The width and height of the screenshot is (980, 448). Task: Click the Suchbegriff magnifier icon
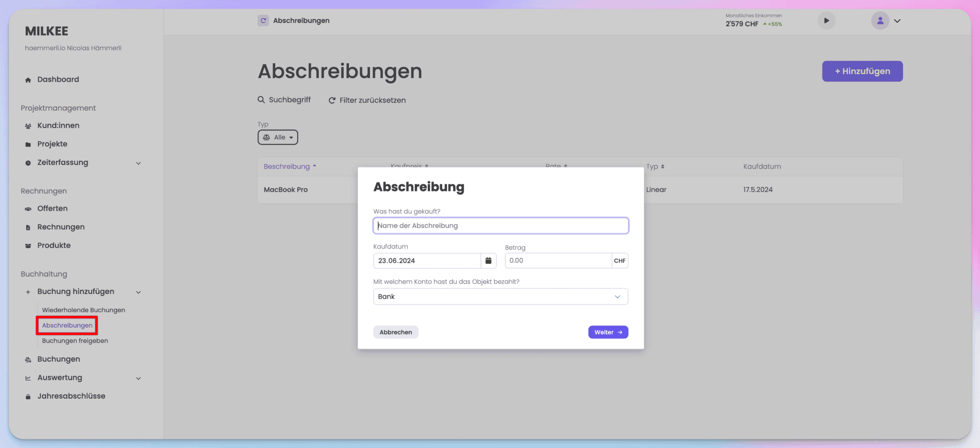click(x=261, y=100)
